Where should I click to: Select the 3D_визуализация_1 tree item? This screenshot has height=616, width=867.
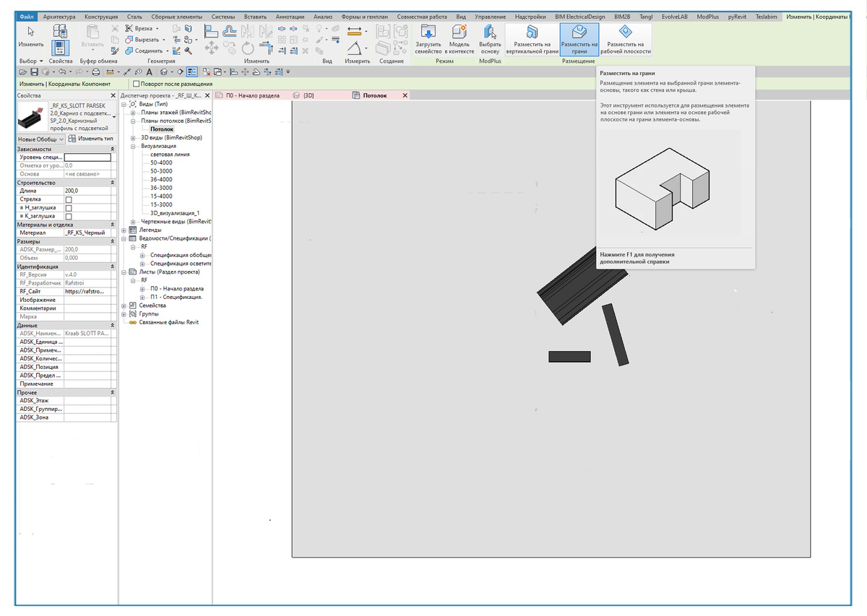click(x=175, y=213)
